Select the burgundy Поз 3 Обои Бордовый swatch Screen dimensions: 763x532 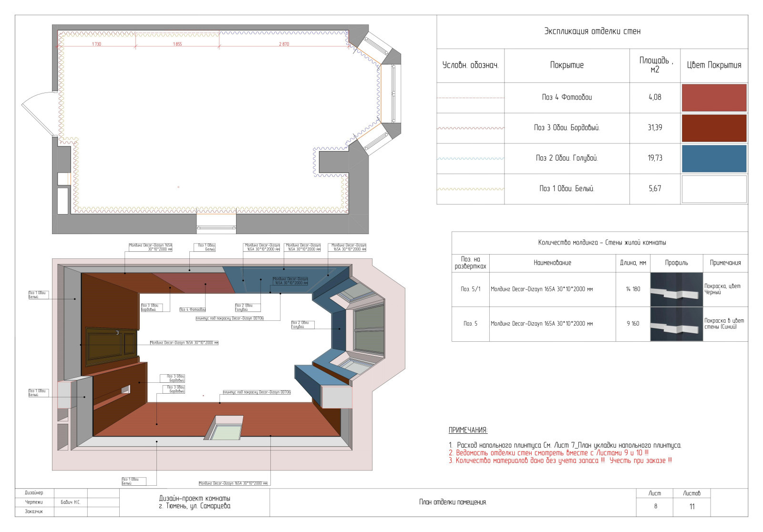pyautogui.click(x=713, y=128)
